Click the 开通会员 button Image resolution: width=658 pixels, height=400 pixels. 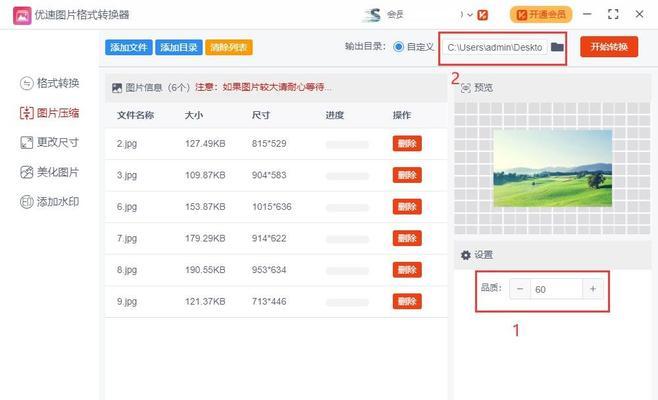coord(541,15)
